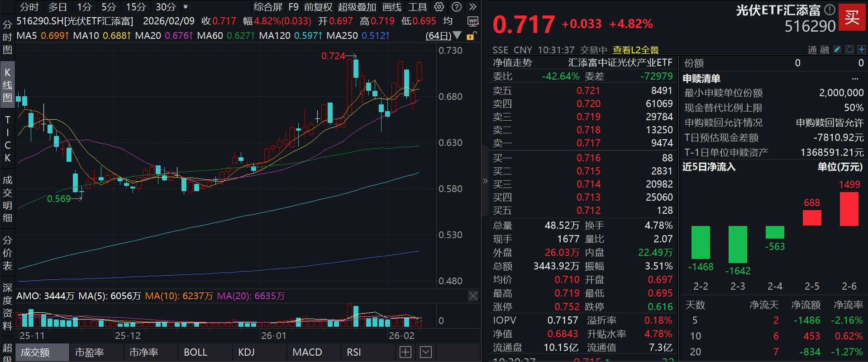Toggle 超级叠加 overlay mode

pyautogui.click(x=357, y=7)
